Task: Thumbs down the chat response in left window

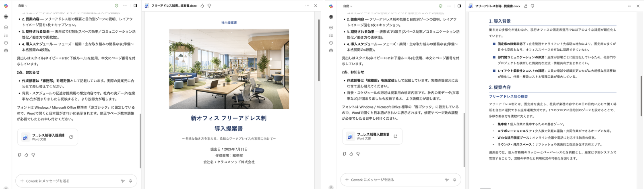Action: (x=33, y=154)
